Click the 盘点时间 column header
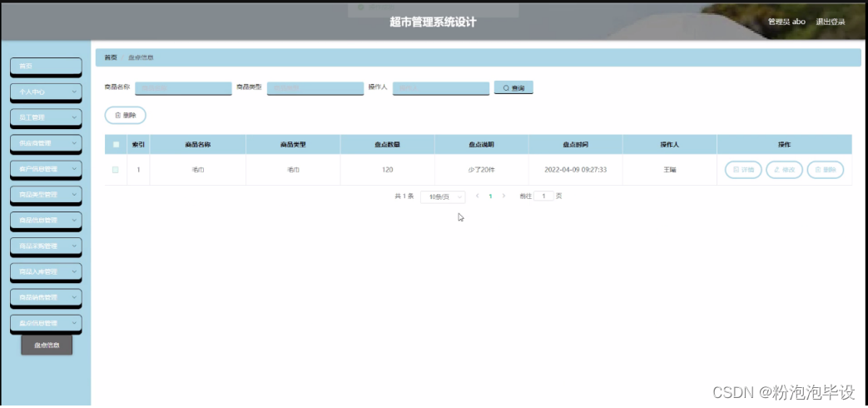Viewport: 868px width, 408px height. coord(576,145)
